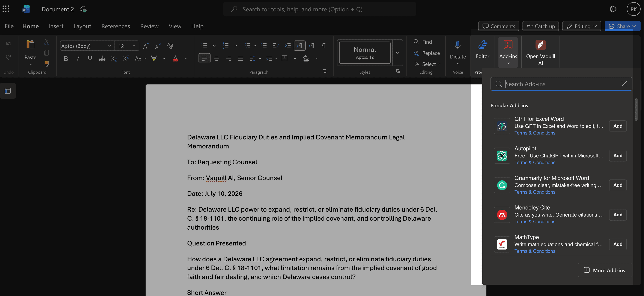The width and height of the screenshot is (644, 296).
Task: Click Replace in the Editing group
Action: 427,53
